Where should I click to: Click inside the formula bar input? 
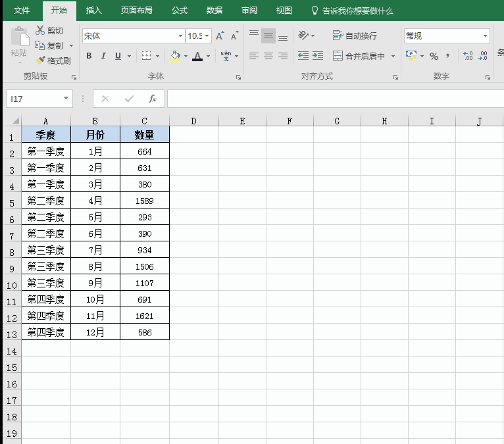pyautogui.click(x=336, y=99)
